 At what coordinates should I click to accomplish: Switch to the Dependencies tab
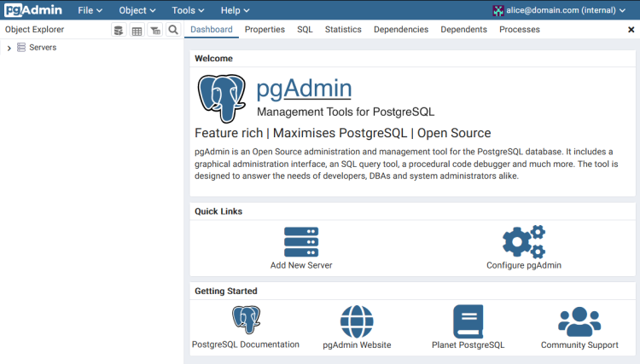401,29
